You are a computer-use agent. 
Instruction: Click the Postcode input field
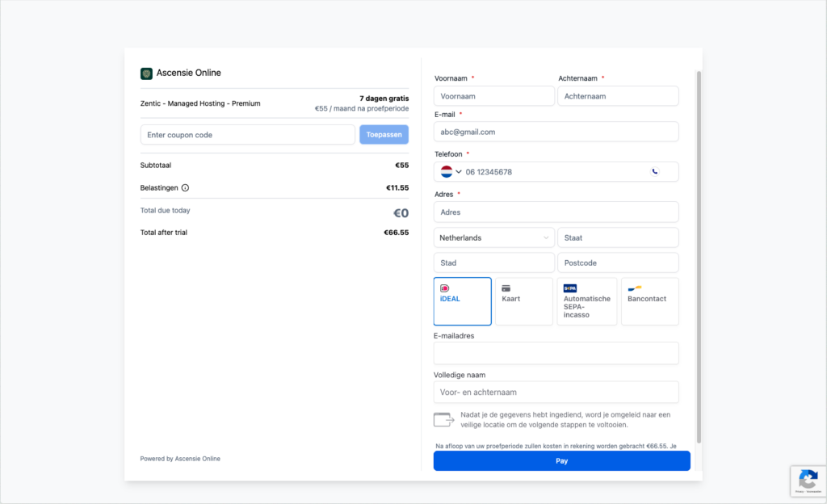(618, 263)
